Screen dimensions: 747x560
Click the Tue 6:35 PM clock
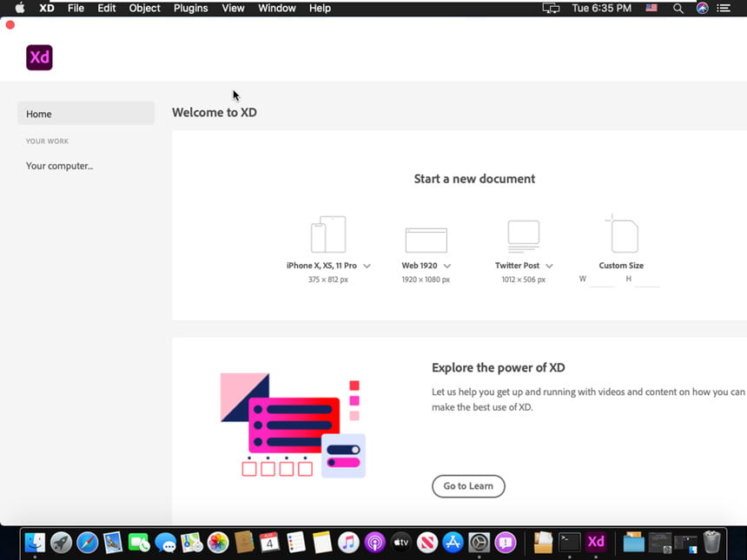tap(602, 8)
